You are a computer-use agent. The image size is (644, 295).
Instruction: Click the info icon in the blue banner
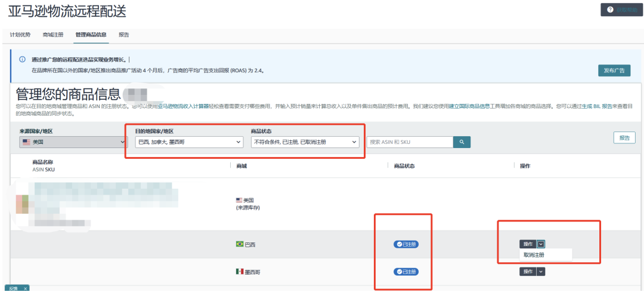23,60
